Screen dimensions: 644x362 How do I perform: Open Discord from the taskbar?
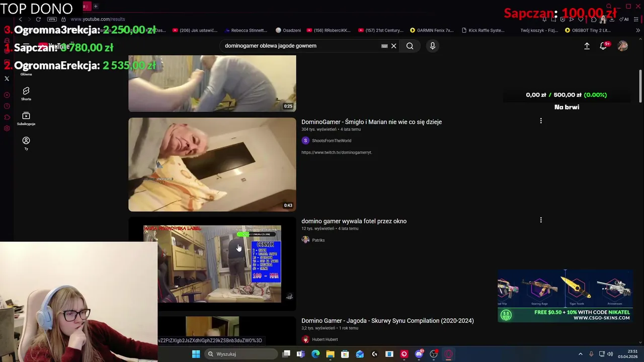pos(419,354)
